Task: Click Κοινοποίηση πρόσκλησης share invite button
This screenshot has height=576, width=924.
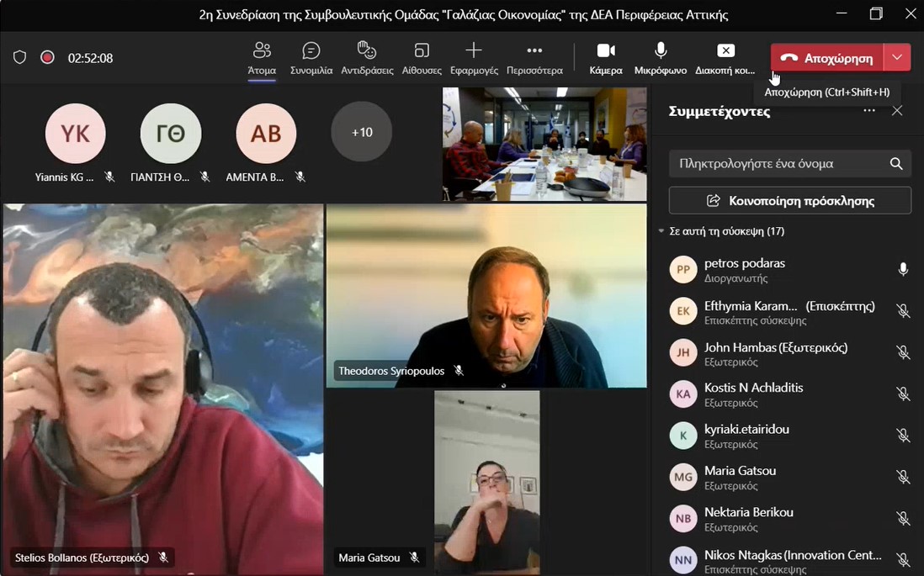Action: coord(789,201)
